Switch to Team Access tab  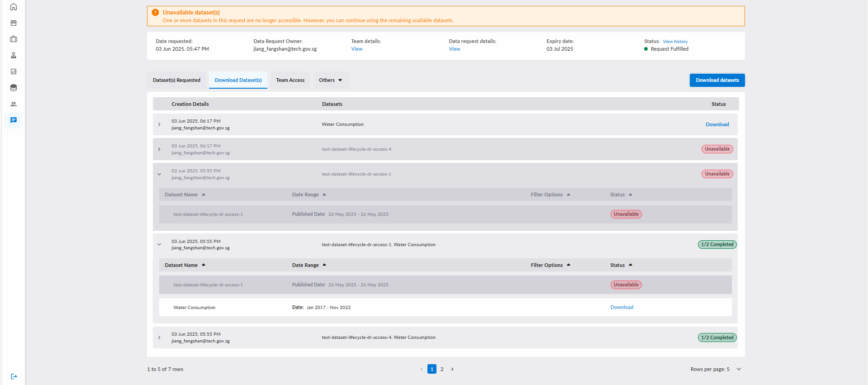pos(290,80)
